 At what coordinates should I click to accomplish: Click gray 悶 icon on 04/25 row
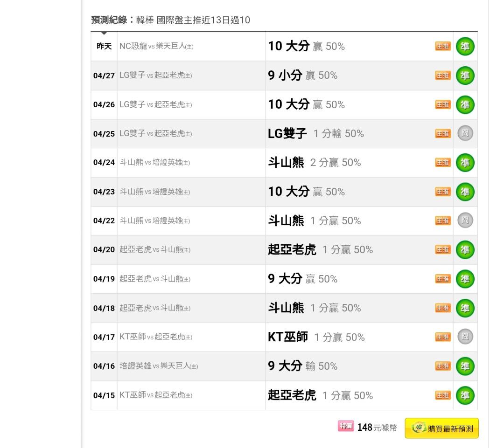coord(465,133)
